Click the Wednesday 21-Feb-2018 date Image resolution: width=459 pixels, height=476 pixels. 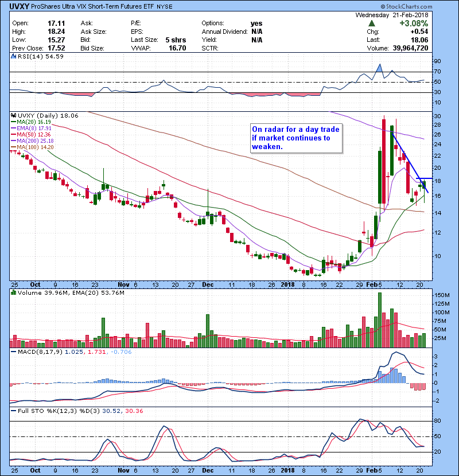391,15
